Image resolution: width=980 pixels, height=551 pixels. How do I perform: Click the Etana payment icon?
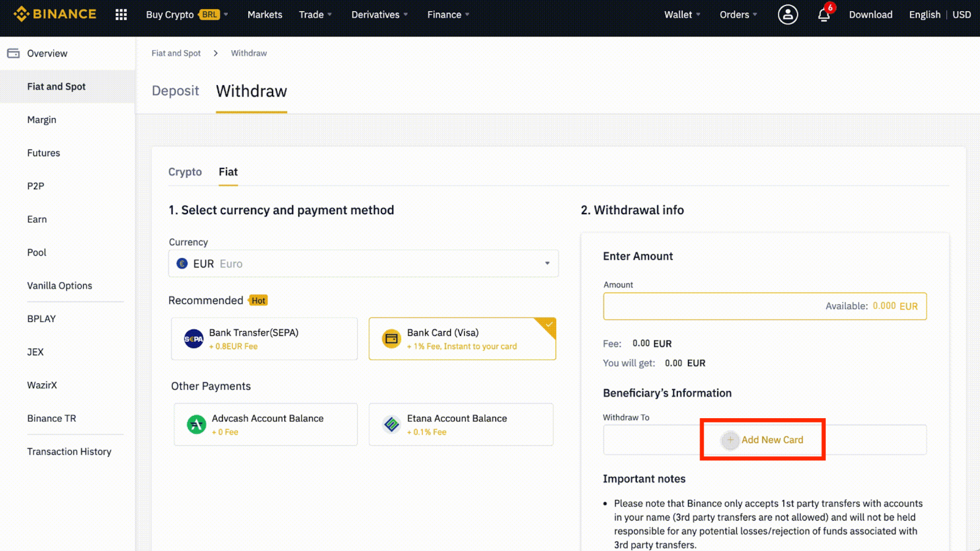[x=391, y=424]
